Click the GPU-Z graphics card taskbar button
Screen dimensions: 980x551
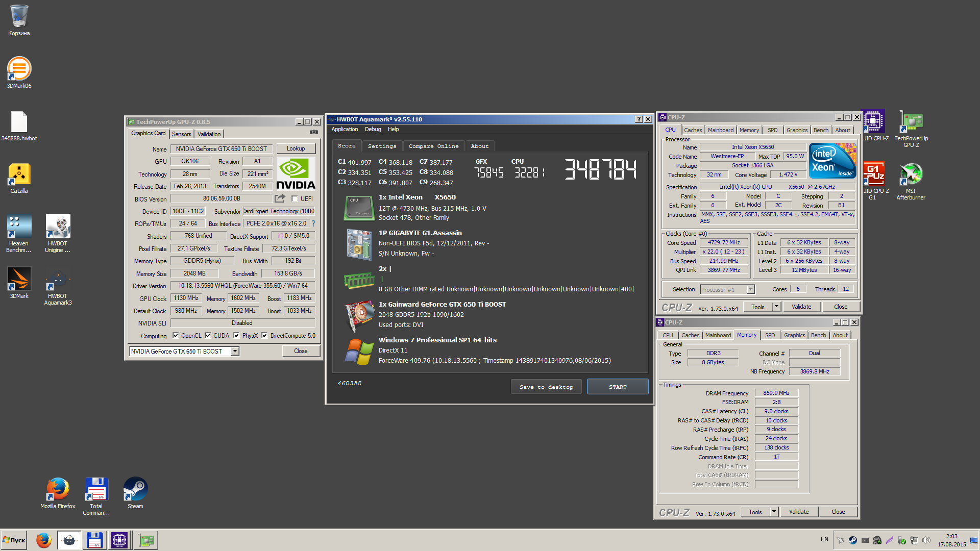tap(146, 540)
